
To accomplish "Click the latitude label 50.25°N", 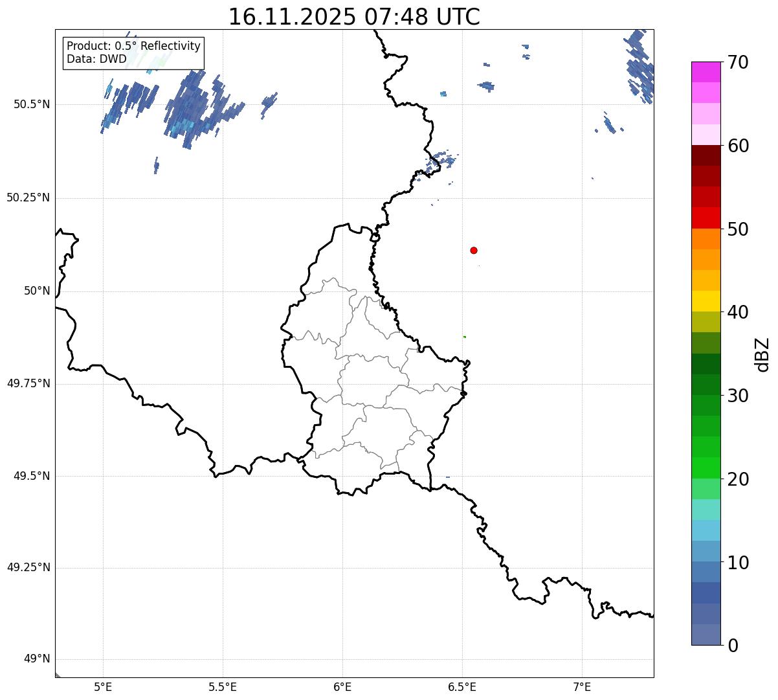I will pos(28,198).
